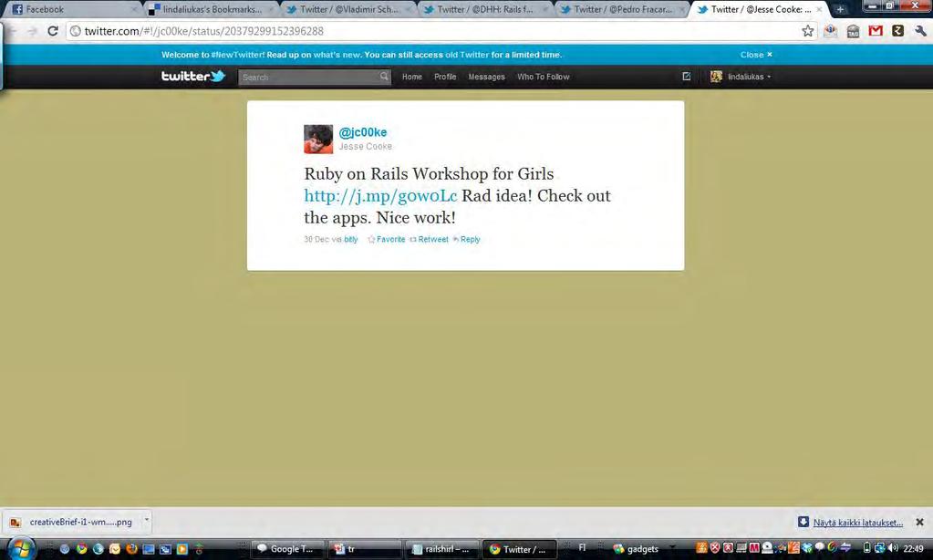The image size is (933, 560).
Task: Click the old Twitter link in banner
Action: point(467,55)
